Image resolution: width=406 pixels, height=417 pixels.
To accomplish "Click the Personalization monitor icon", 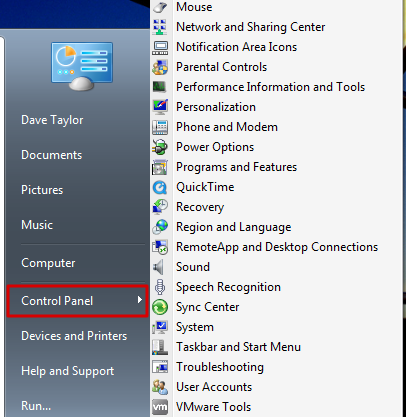I will tap(160, 107).
